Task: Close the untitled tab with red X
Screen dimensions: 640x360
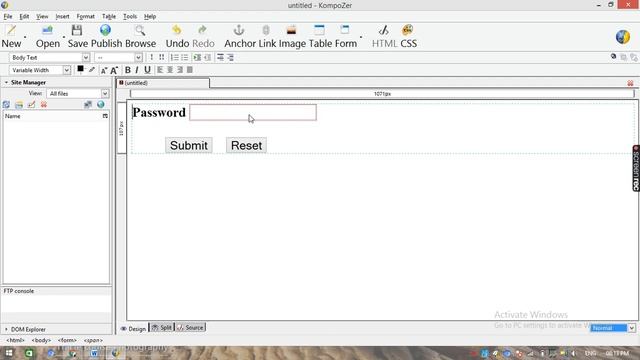Action: tap(630, 83)
